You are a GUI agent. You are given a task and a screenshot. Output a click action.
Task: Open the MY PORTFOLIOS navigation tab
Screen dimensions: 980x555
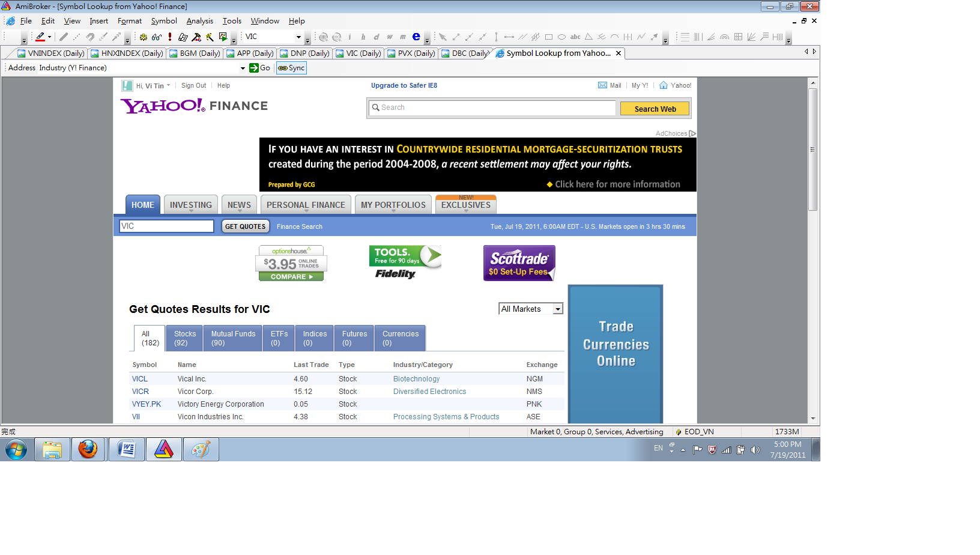tap(393, 205)
